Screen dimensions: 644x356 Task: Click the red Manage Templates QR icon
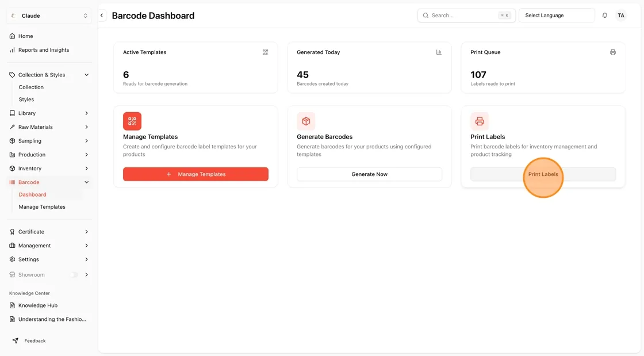click(x=132, y=121)
